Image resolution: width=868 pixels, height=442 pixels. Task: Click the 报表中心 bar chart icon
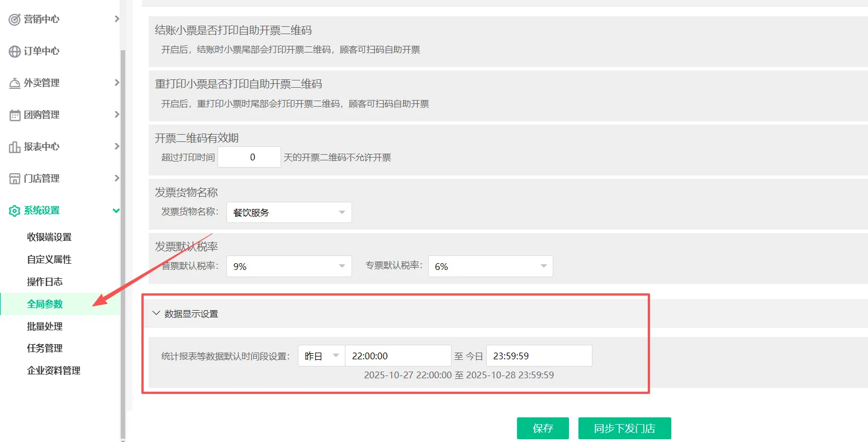(x=15, y=147)
